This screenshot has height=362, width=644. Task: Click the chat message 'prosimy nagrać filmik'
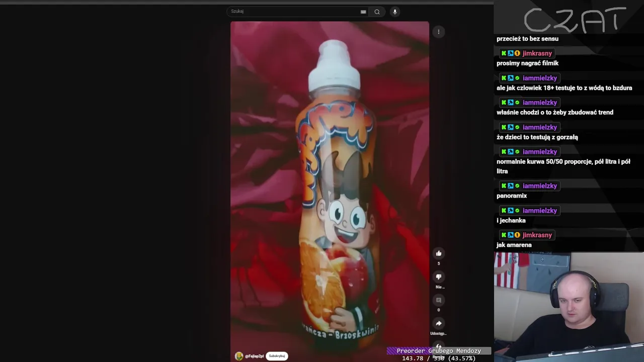click(x=527, y=63)
